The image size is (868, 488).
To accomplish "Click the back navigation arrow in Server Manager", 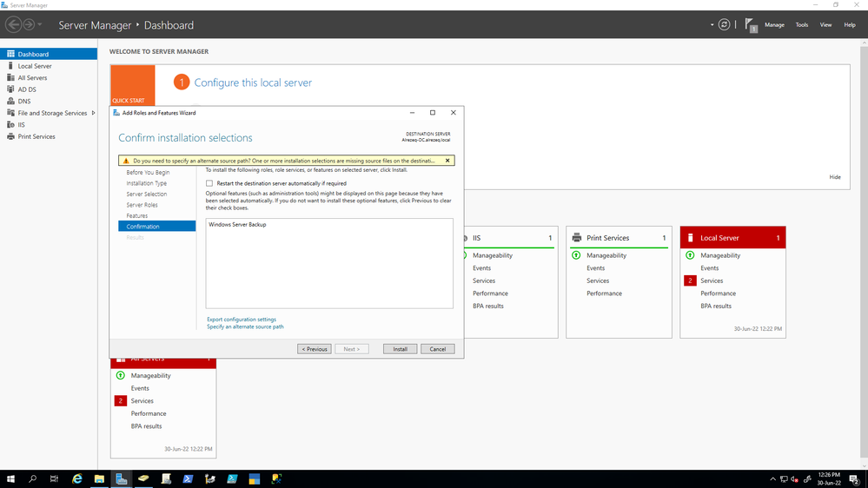I will [14, 25].
